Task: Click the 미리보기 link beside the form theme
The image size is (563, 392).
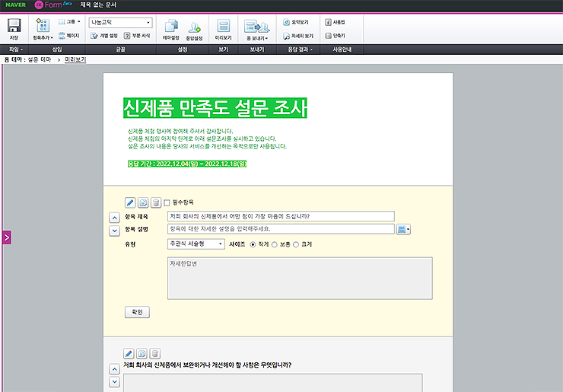Action: click(75, 59)
